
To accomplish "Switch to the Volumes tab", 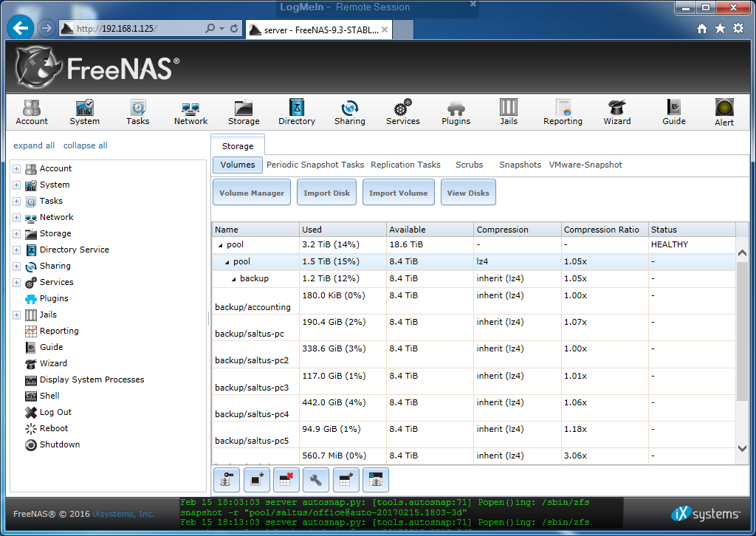I will pos(238,165).
